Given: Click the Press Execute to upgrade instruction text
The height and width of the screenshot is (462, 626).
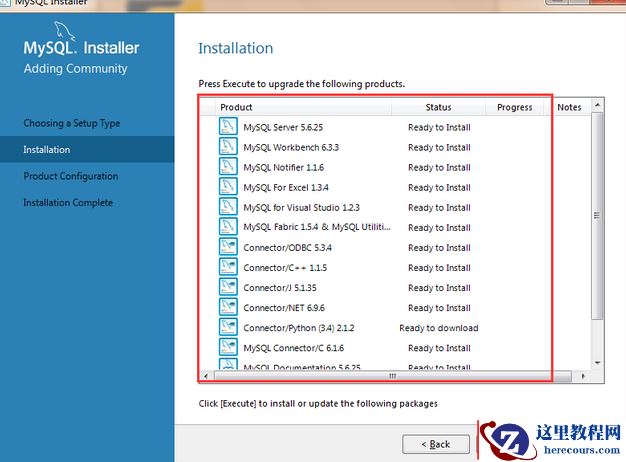Looking at the screenshot, I should [x=301, y=84].
